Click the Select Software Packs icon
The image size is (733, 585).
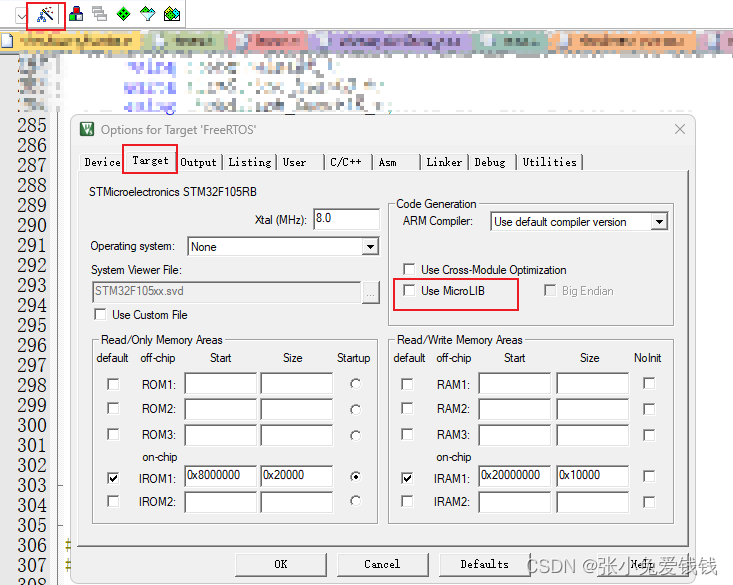(x=148, y=14)
